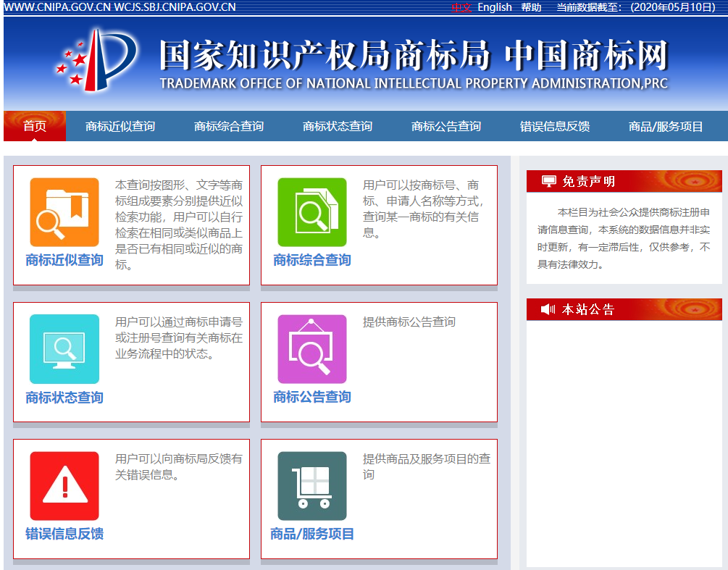728x570 pixels.
Task: Open 商标近似查询 in the navigation bar
Action: coord(120,126)
